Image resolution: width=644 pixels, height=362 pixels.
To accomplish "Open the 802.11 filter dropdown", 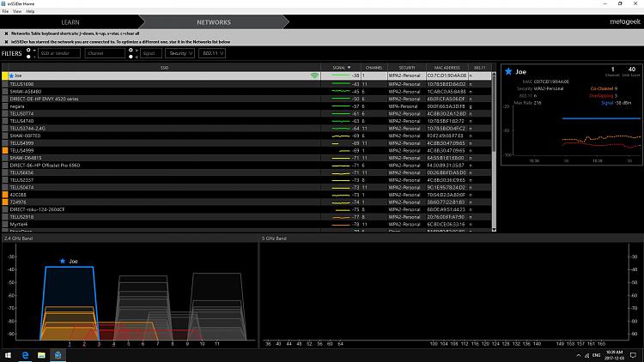I will pyautogui.click(x=212, y=53).
